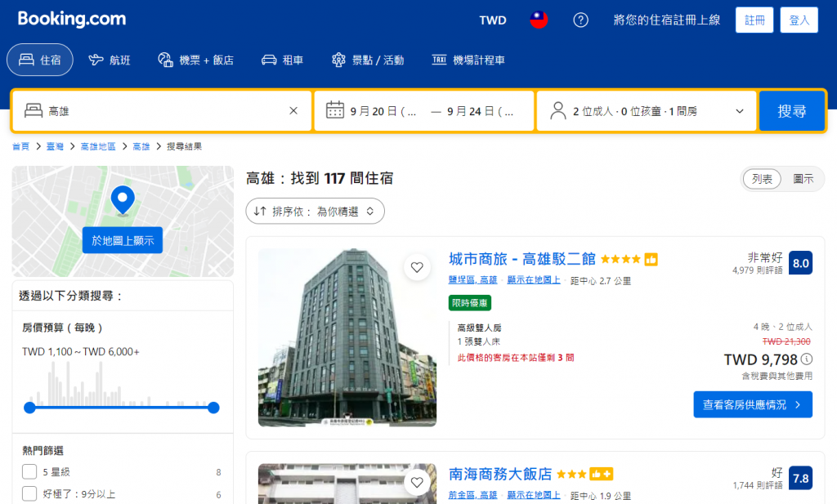Click the bed icon in the destination field

point(34,110)
